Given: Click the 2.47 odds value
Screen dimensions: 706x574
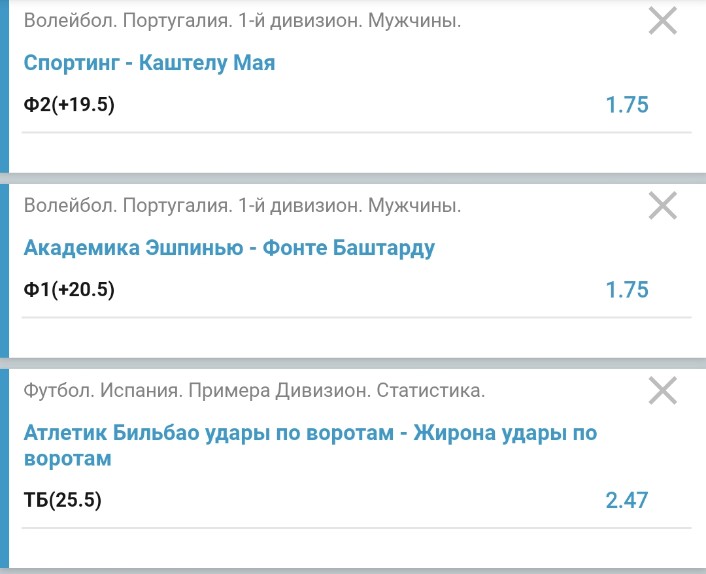Looking at the screenshot, I should [627, 499].
